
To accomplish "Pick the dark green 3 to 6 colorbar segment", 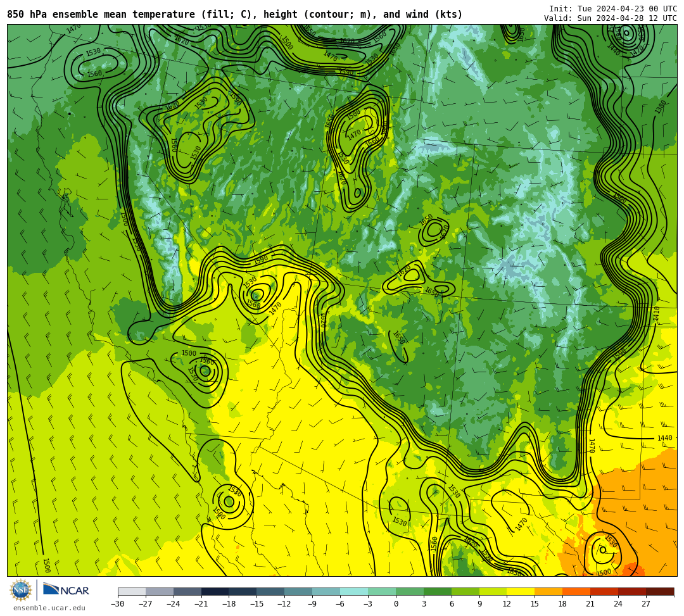I will pos(438,591).
